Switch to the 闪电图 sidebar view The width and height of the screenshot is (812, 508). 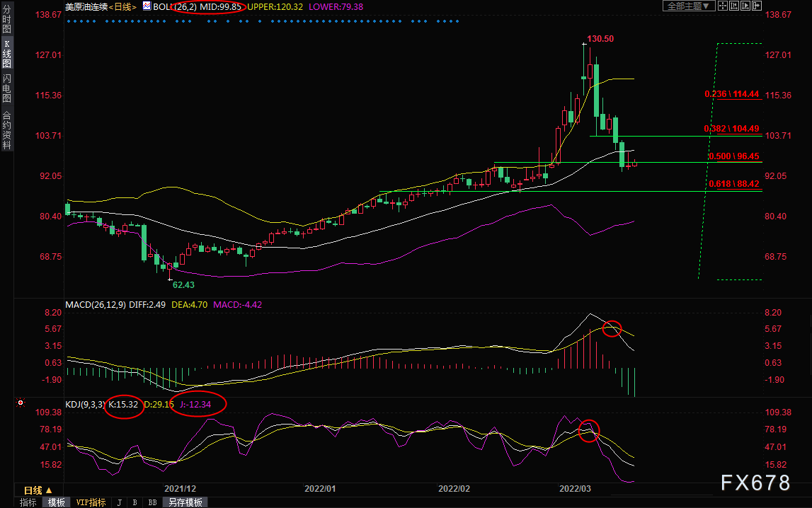7,88
